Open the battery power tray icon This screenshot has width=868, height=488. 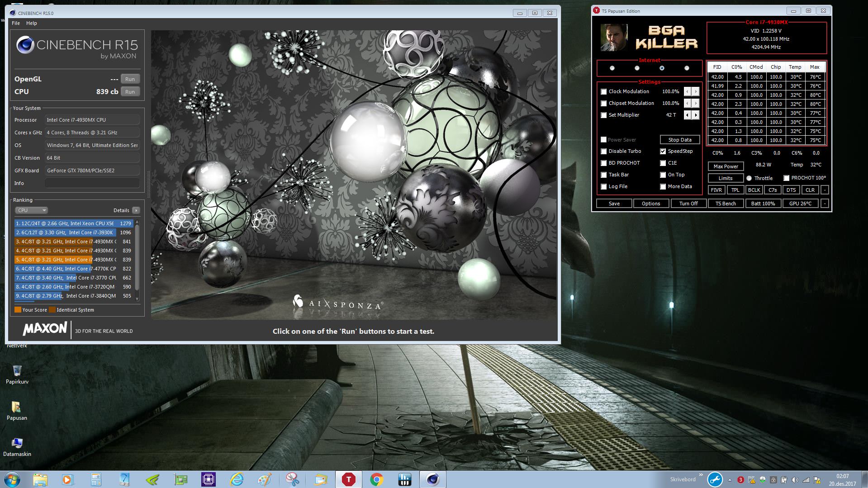784,480
